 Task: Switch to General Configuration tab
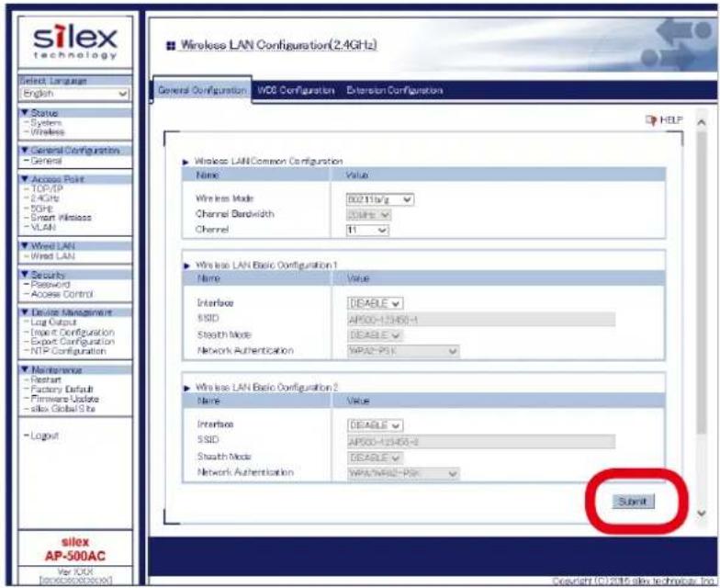pyautogui.click(x=202, y=90)
